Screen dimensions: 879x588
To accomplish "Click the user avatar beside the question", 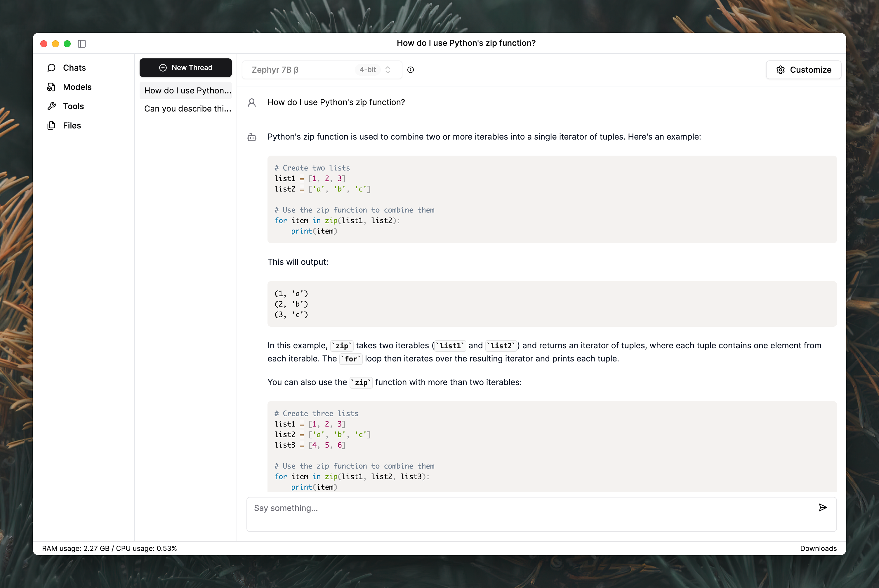I will (252, 103).
